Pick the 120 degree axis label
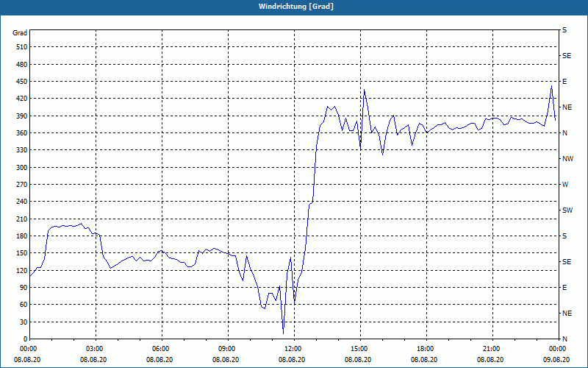 point(21,270)
